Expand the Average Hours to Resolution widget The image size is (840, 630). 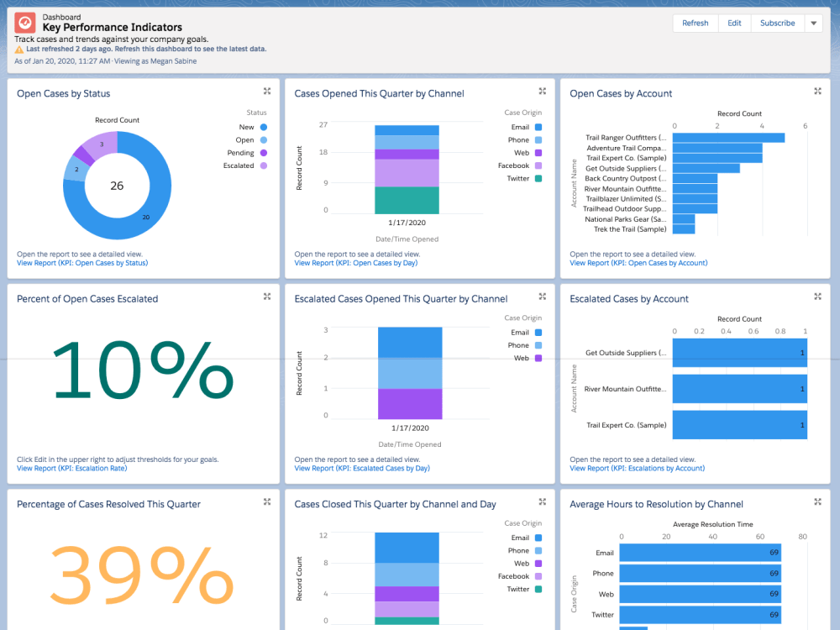817,501
